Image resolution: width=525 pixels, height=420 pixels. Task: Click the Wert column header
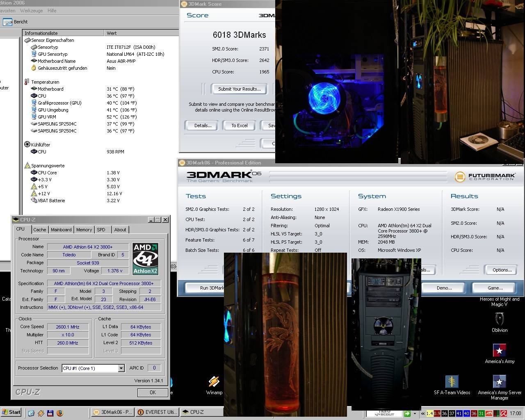click(x=142, y=33)
